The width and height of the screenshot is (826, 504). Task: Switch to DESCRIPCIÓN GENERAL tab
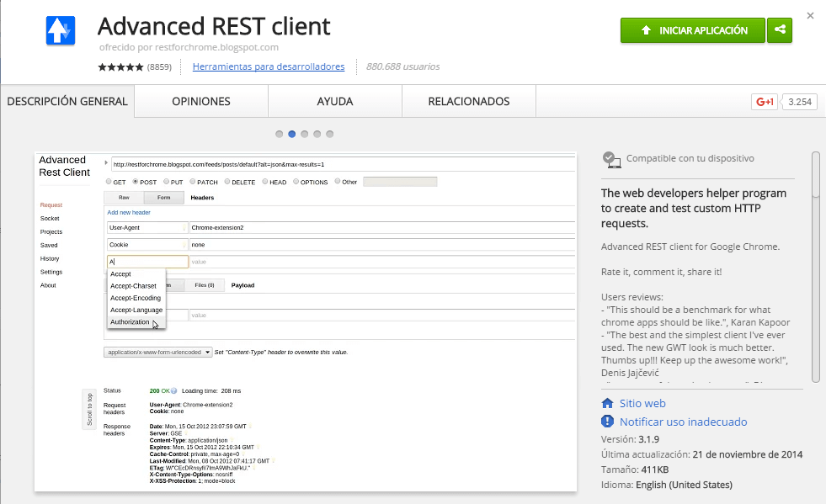click(x=67, y=101)
